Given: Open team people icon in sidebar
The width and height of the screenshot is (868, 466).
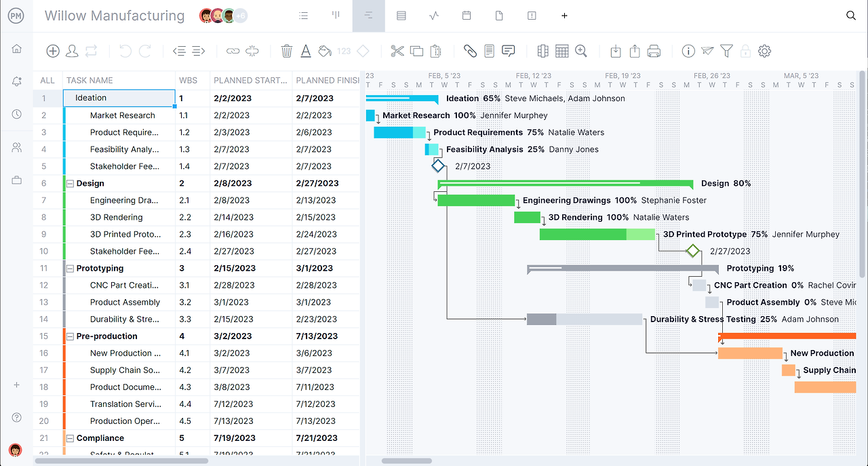Looking at the screenshot, I should tap(16, 147).
